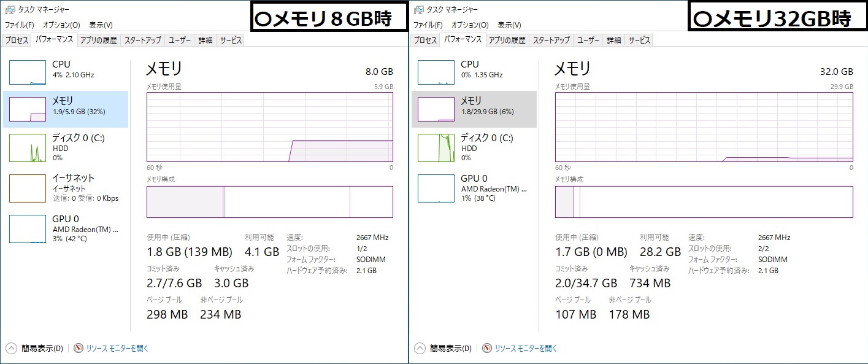The height and width of the screenshot is (364, 868).
Task: Click Resource Monitor icon in right window
Action: pos(487,348)
